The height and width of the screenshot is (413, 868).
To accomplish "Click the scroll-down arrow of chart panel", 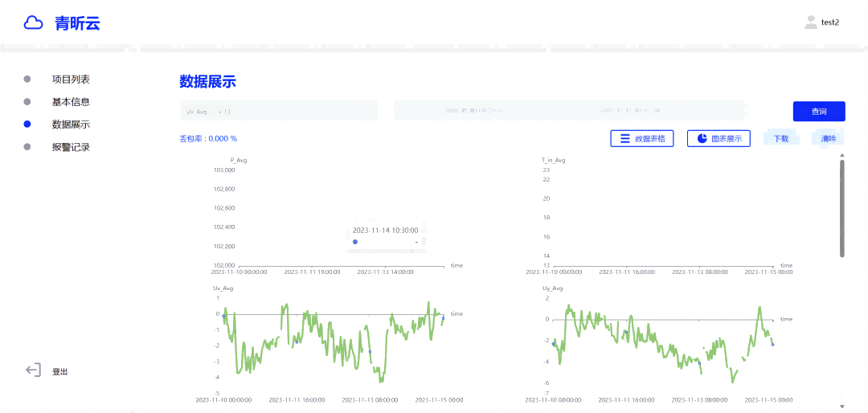I will point(841,407).
